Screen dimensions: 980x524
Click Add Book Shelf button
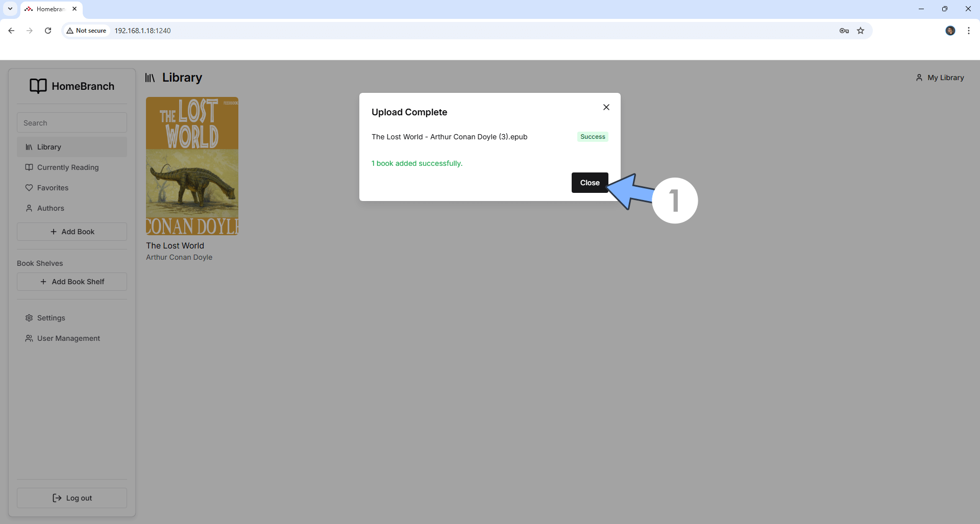tap(72, 282)
